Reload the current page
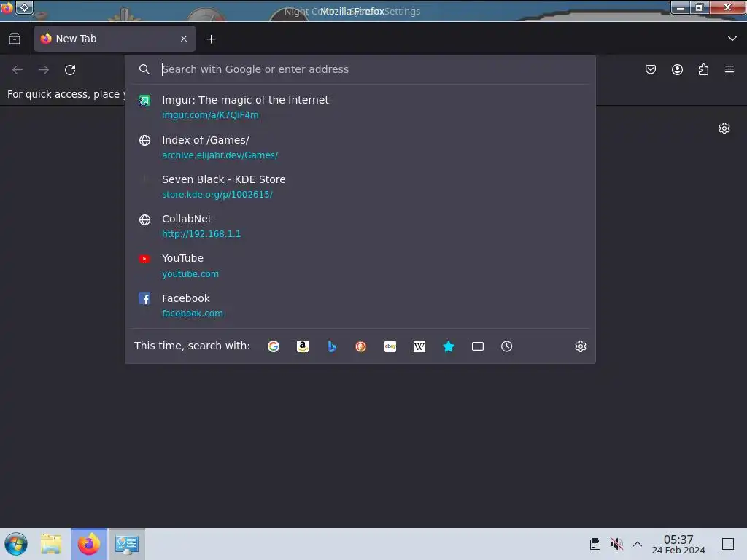The width and height of the screenshot is (747, 560). coord(70,69)
